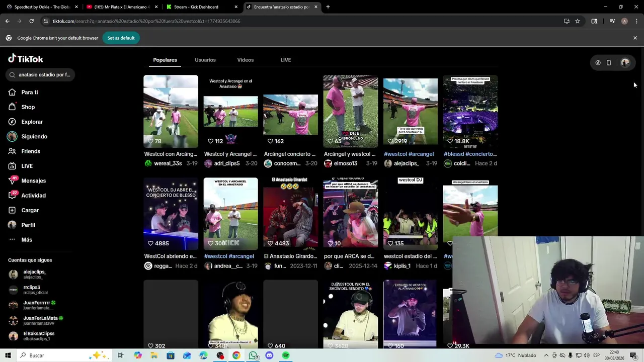Image resolution: width=644 pixels, height=362 pixels.
Task: Open 'Westcol con Arcáng...' video thumbnail
Action: pos(171,111)
